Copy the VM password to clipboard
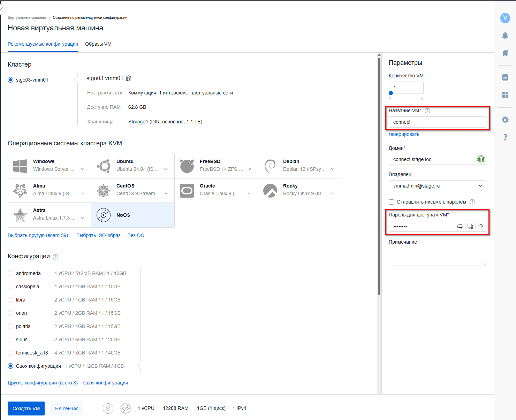The width and height of the screenshot is (516, 420). (470, 227)
